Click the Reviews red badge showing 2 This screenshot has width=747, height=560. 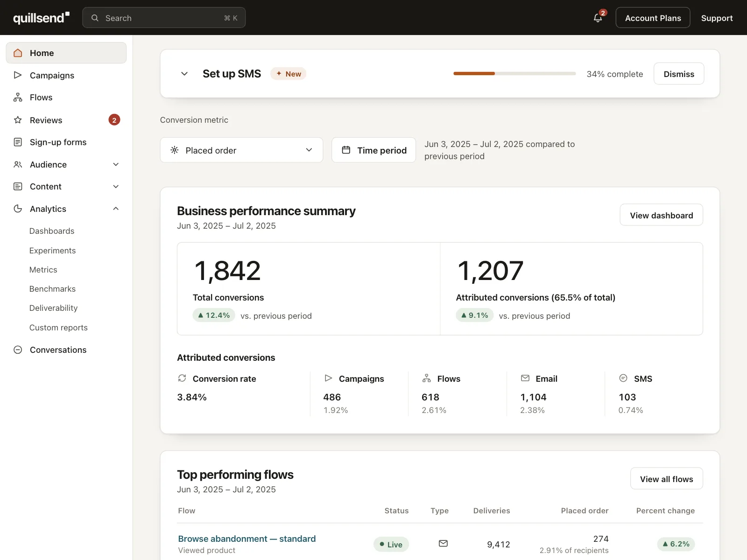tap(114, 120)
